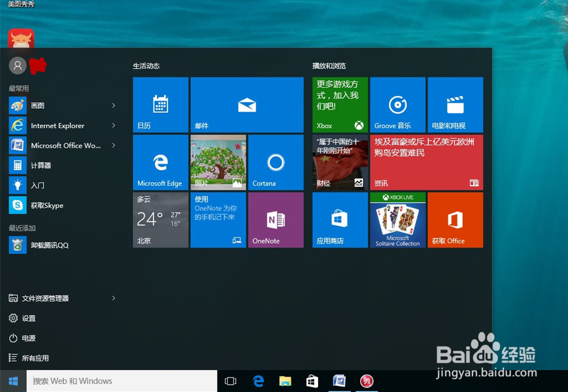Open the orange 获取 Office tile
Viewport: 568px width, 392px height.
(x=456, y=220)
